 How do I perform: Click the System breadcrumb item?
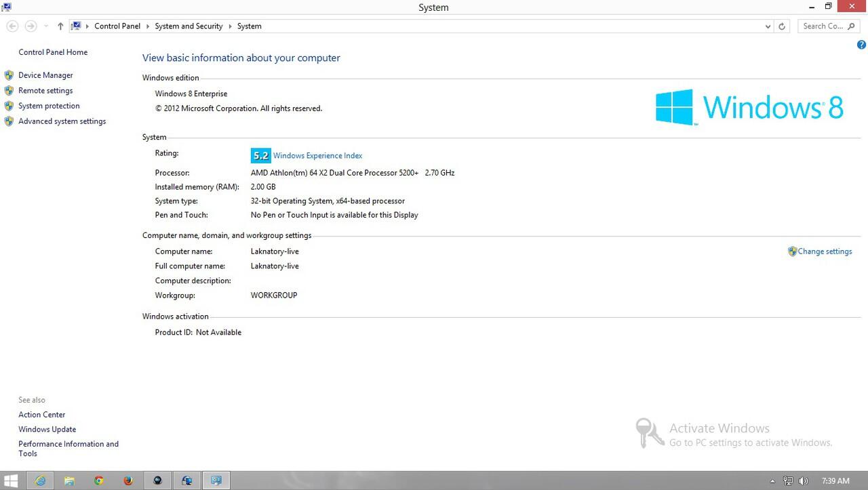249,26
